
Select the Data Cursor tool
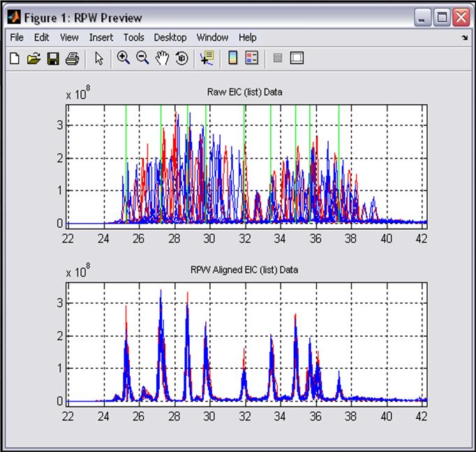click(207, 59)
